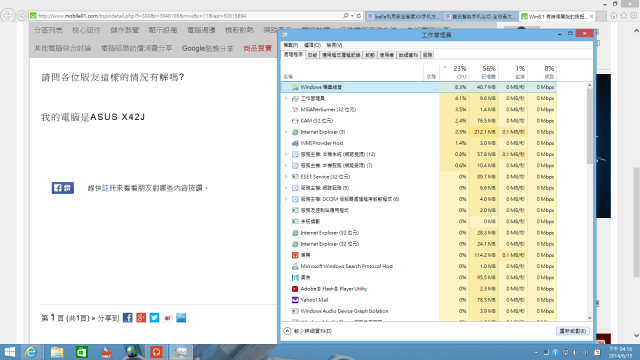Switch to the App history tab

(x=341, y=55)
